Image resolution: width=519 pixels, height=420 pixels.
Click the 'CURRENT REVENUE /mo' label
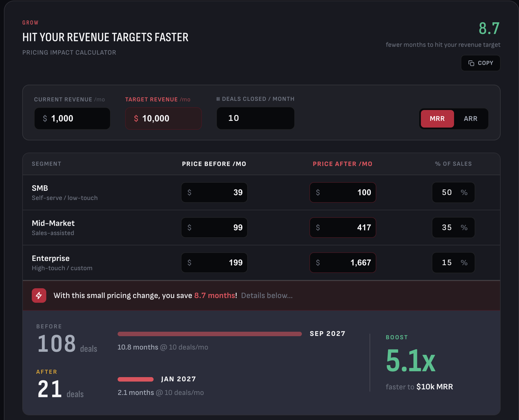pyautogui.click(x=69, y=100)
